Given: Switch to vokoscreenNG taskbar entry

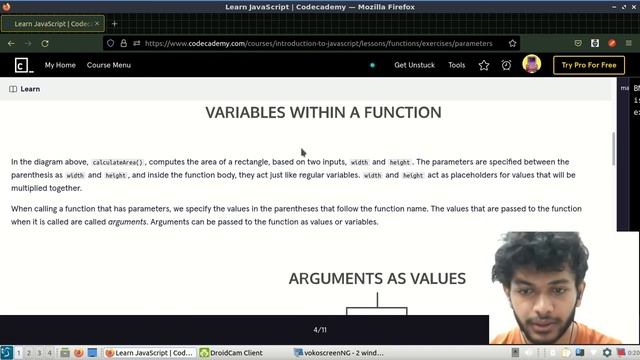Looking at the screenshot, I should [x=339, y=353].
